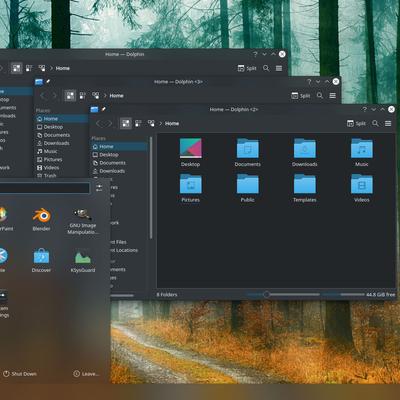
Task: Select the Pictures folder in file view
Action: click(190, 188)
